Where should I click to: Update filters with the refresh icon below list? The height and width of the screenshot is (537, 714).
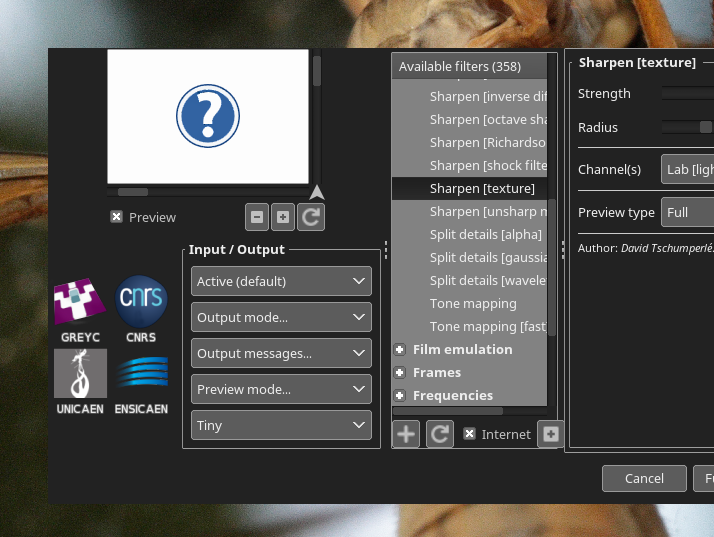point(440,434)
